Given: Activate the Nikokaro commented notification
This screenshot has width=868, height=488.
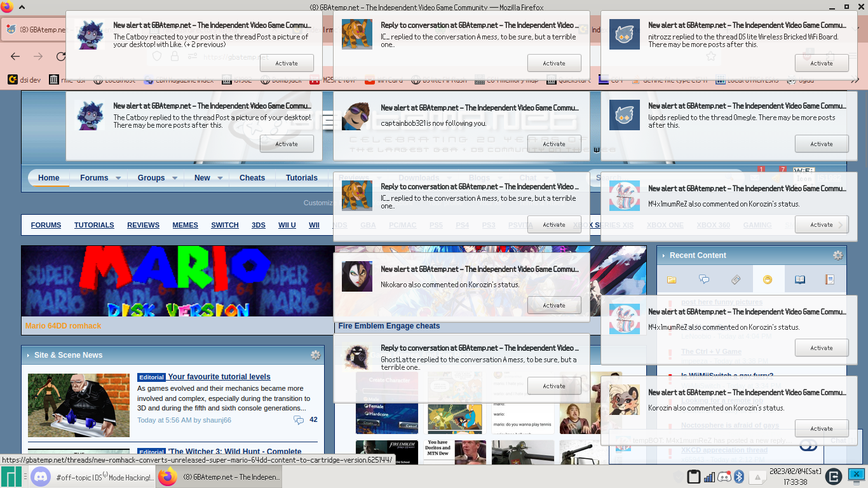Looking at the screenshot, I should coord(554,305).
